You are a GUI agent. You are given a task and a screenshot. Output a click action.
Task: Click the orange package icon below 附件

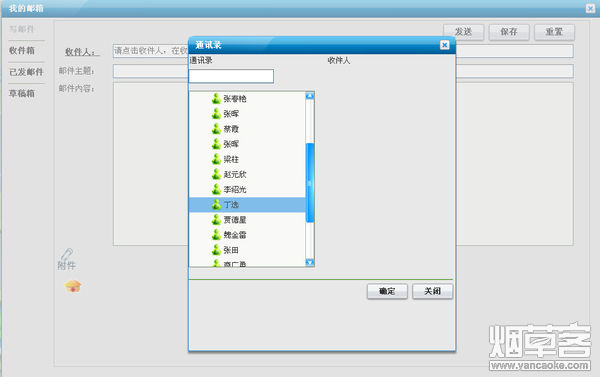[x=73, y=286]
